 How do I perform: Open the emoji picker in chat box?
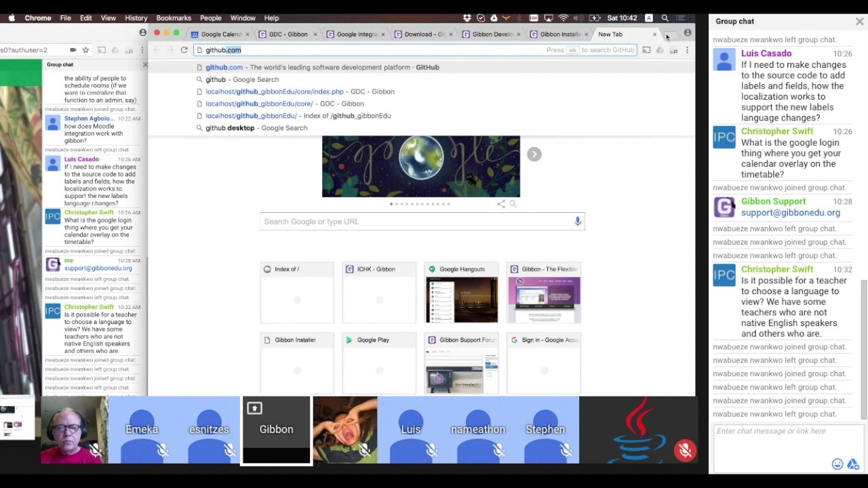tap(837, 464)
